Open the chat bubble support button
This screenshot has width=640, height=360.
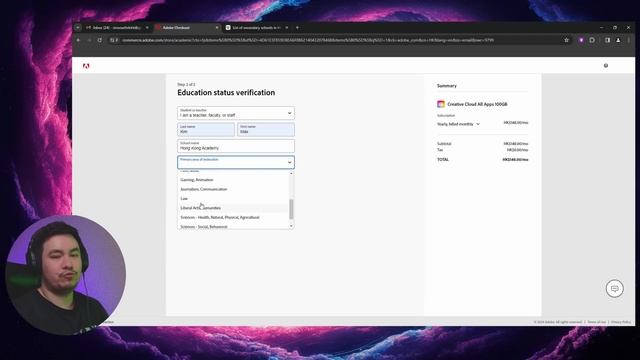pos(614,289)
